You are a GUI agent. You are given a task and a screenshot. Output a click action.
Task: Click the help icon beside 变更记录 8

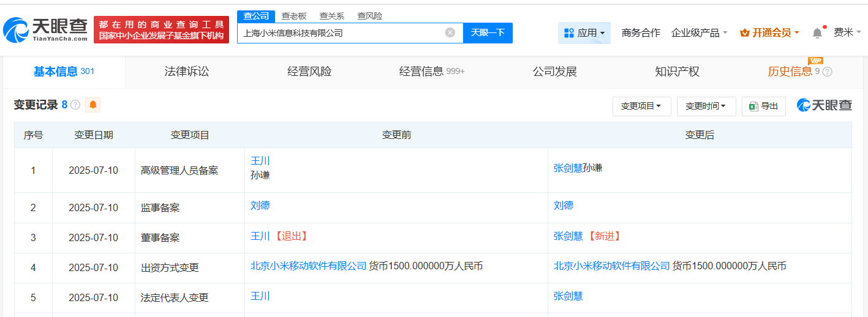(75, 105)
